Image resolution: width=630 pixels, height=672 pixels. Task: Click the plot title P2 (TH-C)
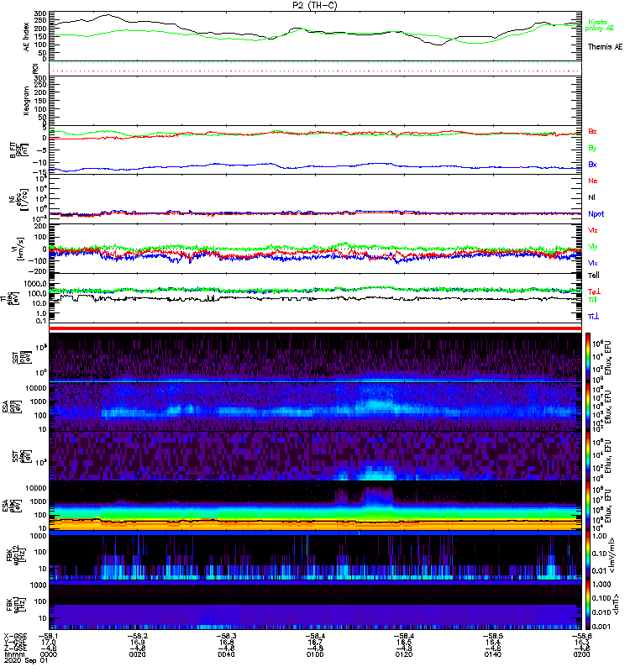tap(314, 5)
